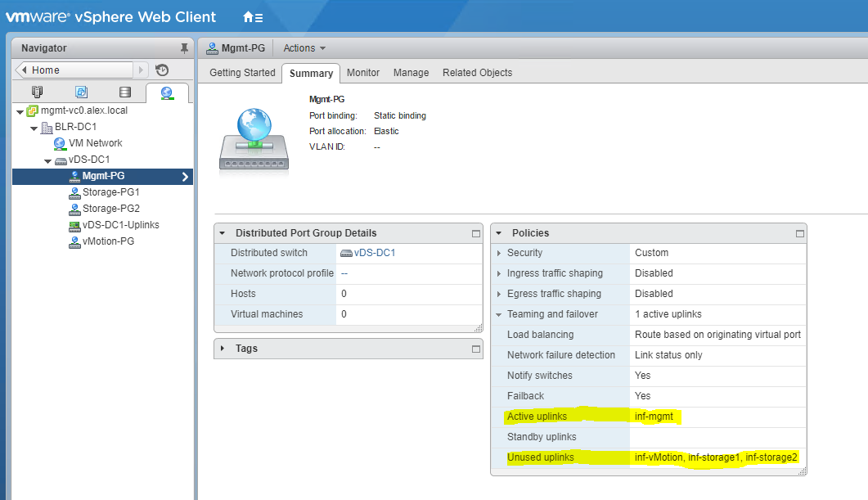Switch to Hosts and Clusters inventory icon

point(38,92)
